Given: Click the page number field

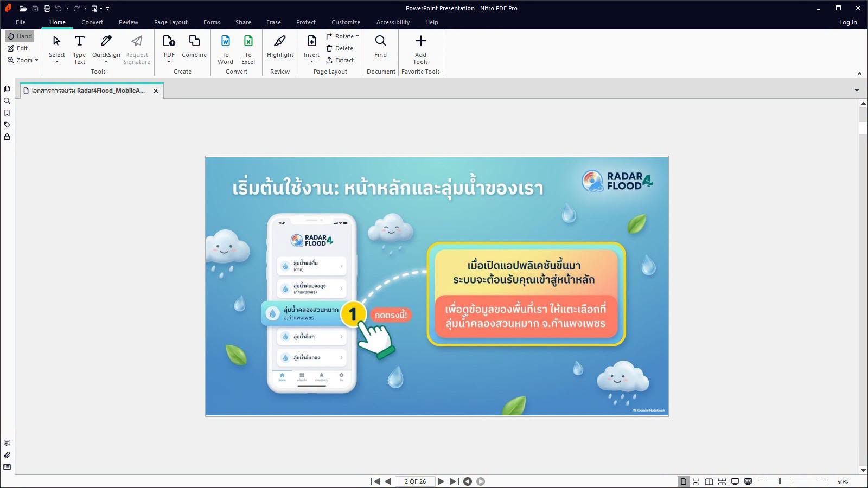Looking at the screenshot, I should (x=415, y=481).
